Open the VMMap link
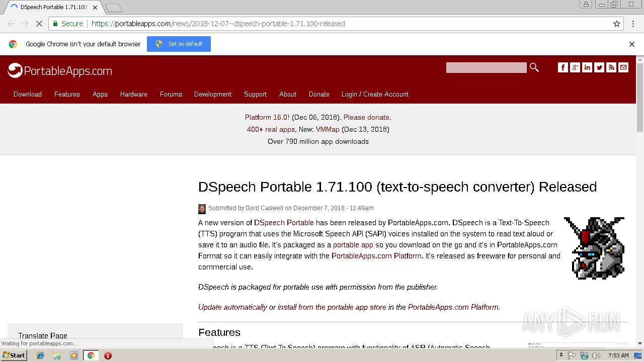This screenshot has height=362, width=644. [328, 129]
